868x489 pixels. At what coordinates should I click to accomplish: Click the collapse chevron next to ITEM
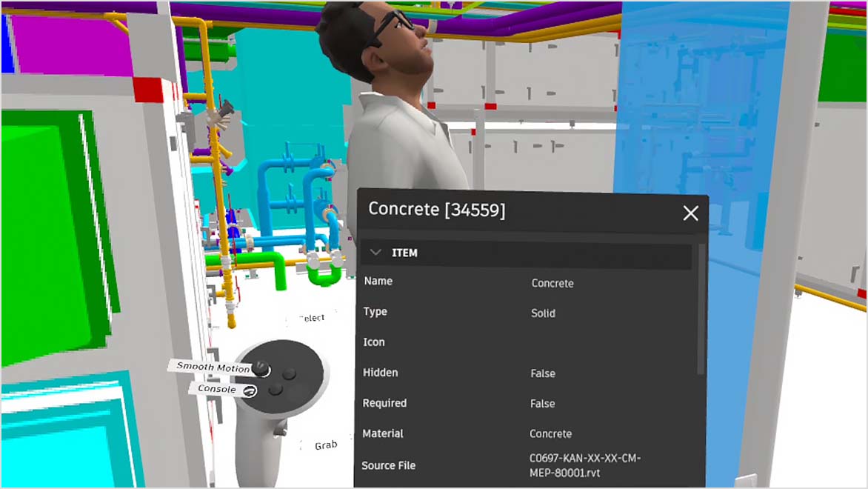pyautogui.click(x=375, y=252)
